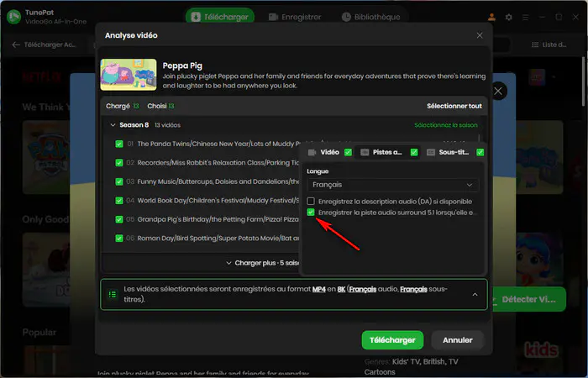Click Sélectionnez la saison

[446, 125]
